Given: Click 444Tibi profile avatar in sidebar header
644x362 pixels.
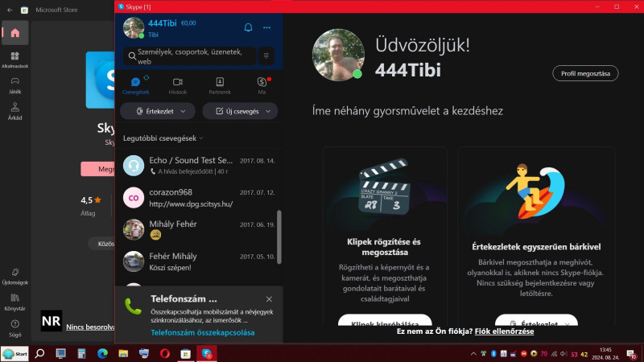Looking at the screenshot, I should pos(134,28).
